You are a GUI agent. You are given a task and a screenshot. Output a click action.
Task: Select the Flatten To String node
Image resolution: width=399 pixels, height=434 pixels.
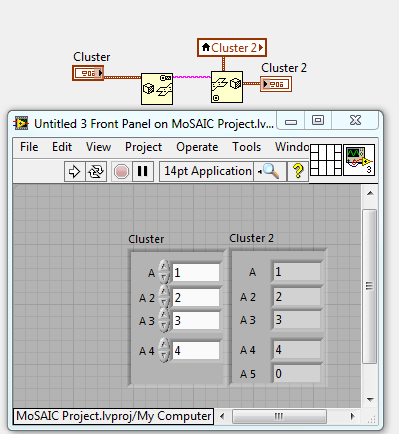point(157,89)
